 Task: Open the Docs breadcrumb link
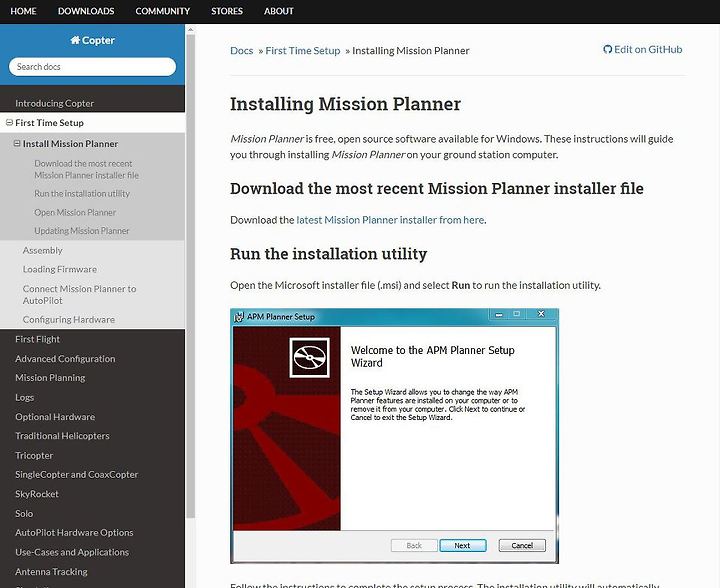242,50
